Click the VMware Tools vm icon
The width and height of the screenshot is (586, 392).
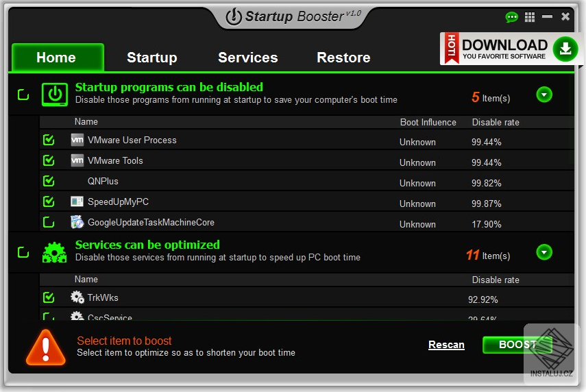[x=77, y=160]
